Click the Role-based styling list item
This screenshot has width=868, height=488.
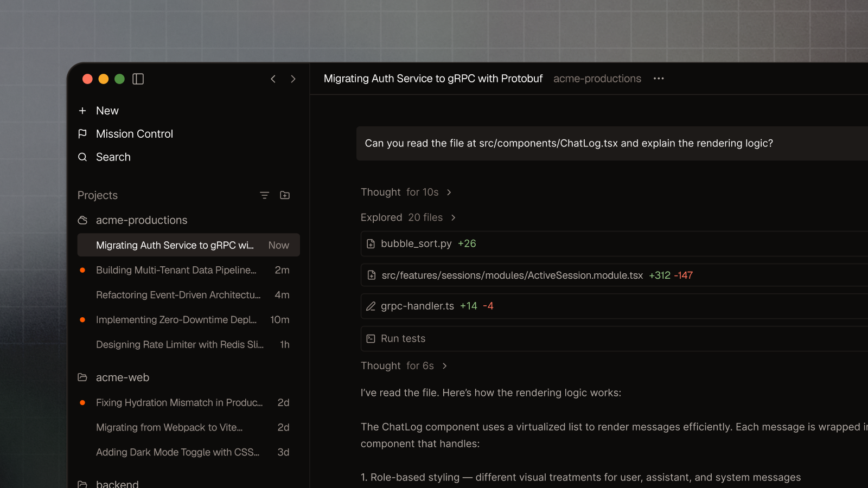tap(580, 478)
